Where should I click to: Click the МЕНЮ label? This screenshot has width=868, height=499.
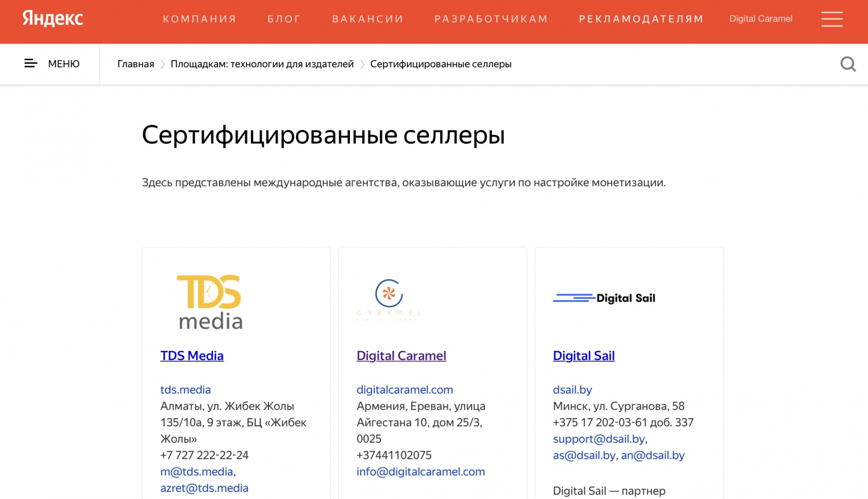(64, 64)
